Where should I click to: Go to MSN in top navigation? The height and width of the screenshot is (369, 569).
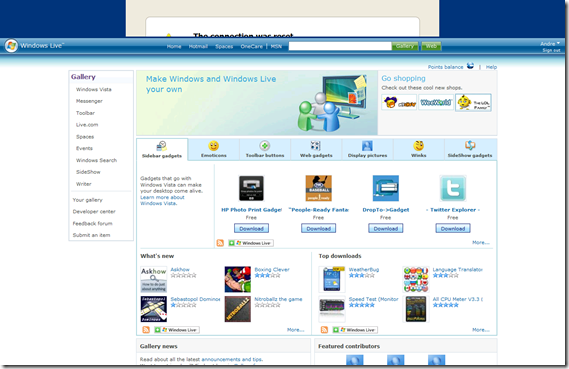276,46
